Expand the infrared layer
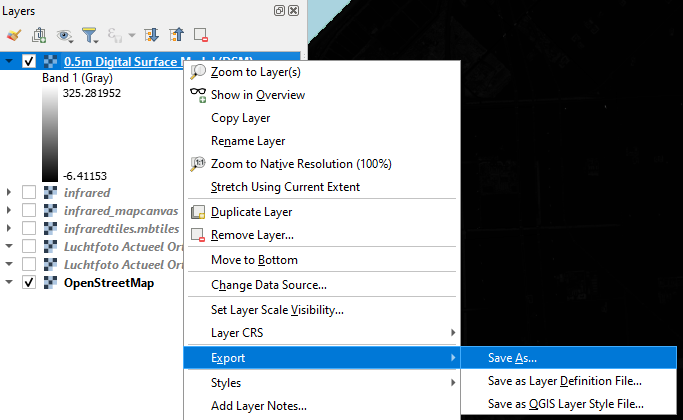683x420 pixels. pyautogui.click(x=9, y=192)
